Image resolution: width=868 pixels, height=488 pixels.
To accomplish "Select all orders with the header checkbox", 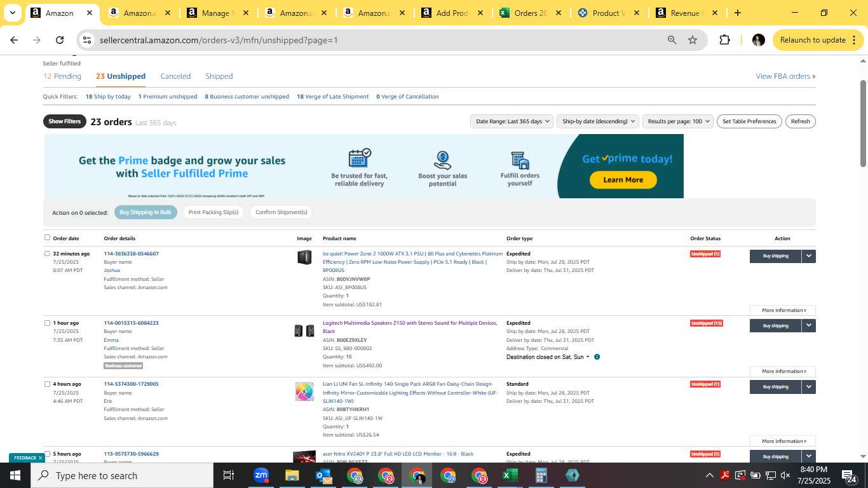I will point(47,238).
